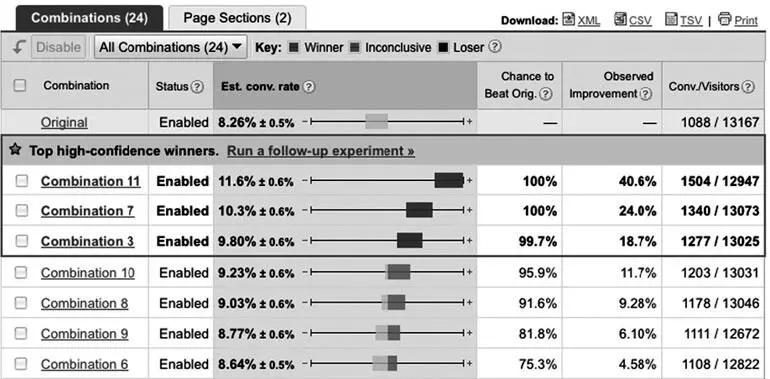
Task: Download results as CSV file
Action: pyautogui.click(x=633, y=20)
